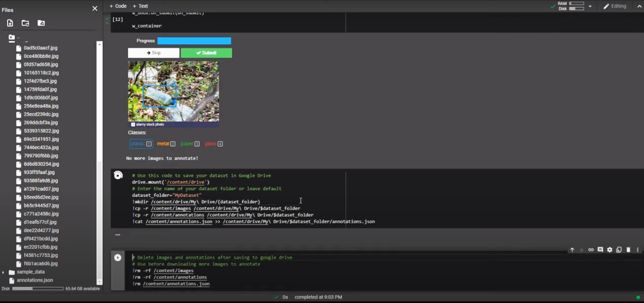Open file 8d6d830254.jpg
The height and width of the screenshot is (303, 644).
click(x=41, y=164)
